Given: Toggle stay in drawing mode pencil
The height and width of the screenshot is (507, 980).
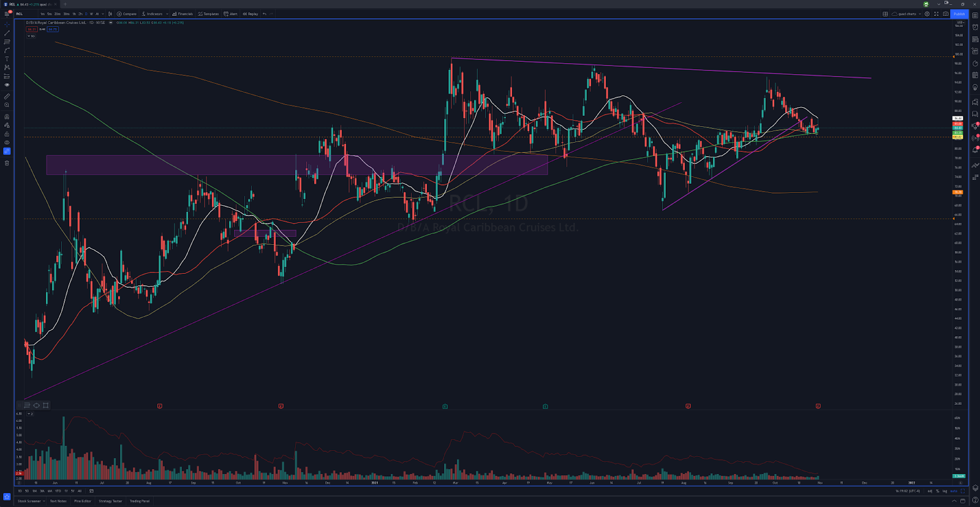Looking at the screenshot, I should point(7,125).
